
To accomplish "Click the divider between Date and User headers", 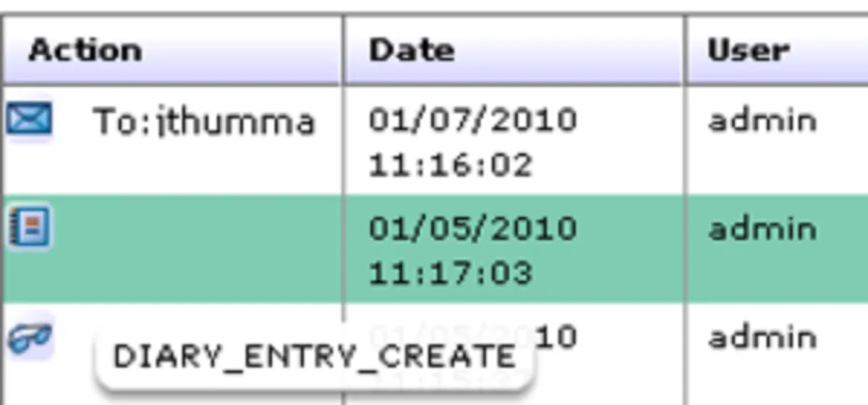I will 684,51.
